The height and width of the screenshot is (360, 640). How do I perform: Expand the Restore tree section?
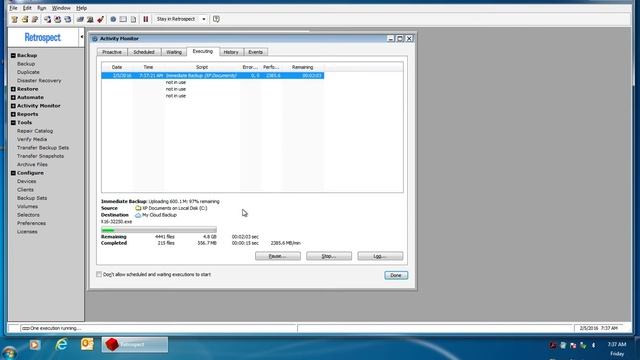tap(13, 89)
